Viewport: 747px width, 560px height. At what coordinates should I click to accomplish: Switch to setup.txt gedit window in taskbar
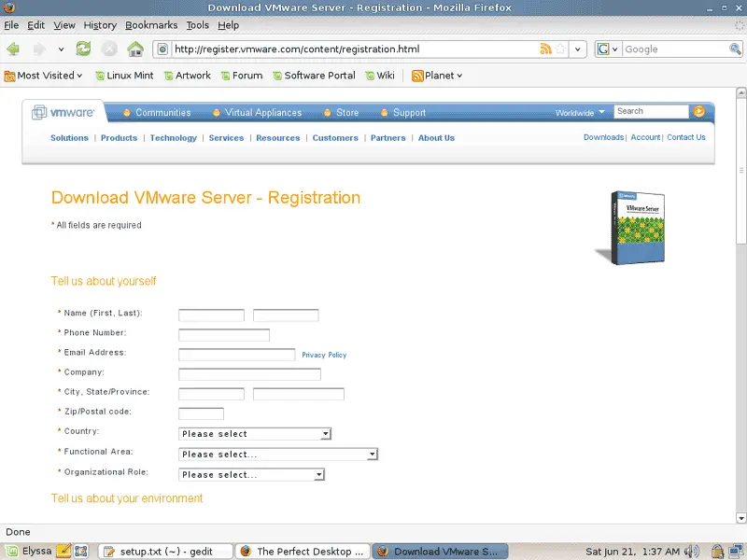point(165,551)
